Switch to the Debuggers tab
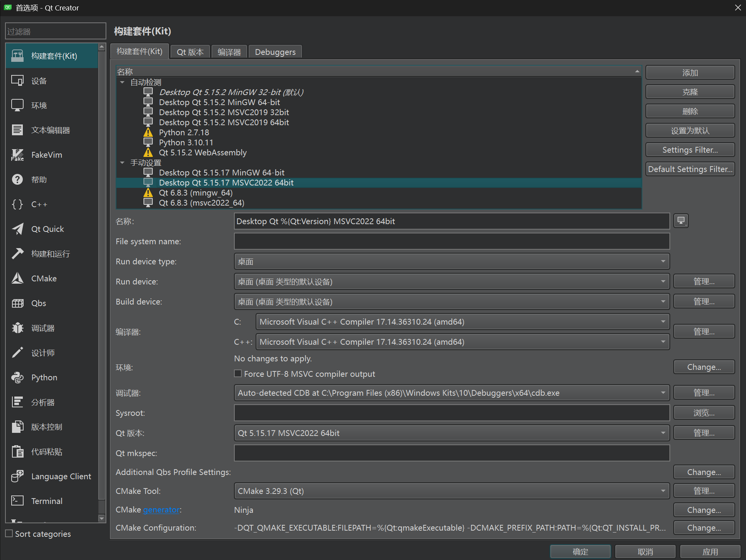This screenshot has height=560, width=746. tap(275, 52)
